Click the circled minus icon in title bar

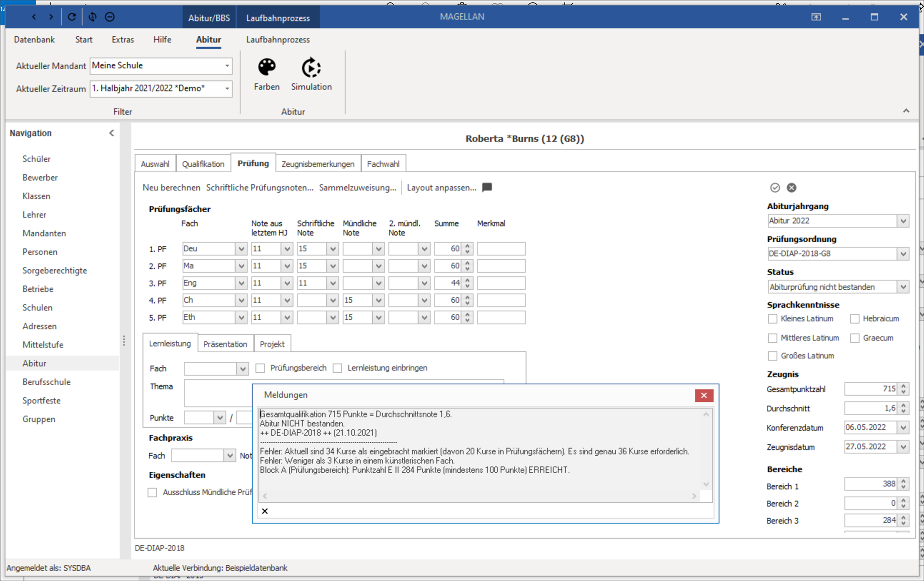click(x=110, y=17)
